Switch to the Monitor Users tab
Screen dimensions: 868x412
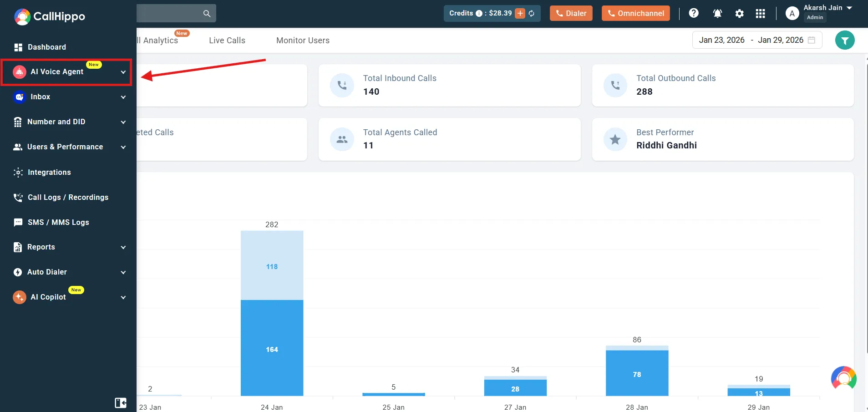click(303, 41)
